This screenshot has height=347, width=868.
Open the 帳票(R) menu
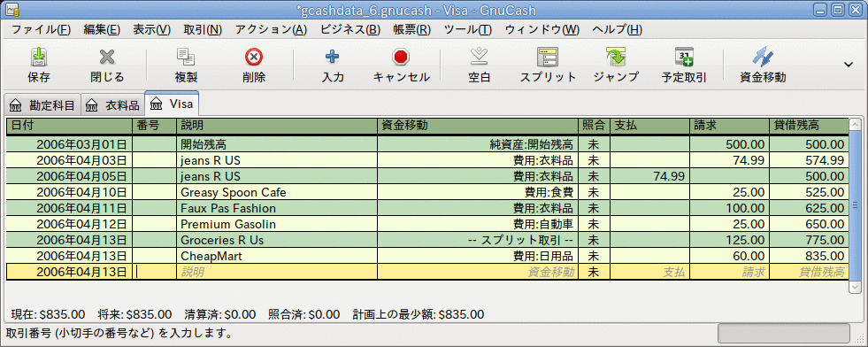[x=411, y=30]
